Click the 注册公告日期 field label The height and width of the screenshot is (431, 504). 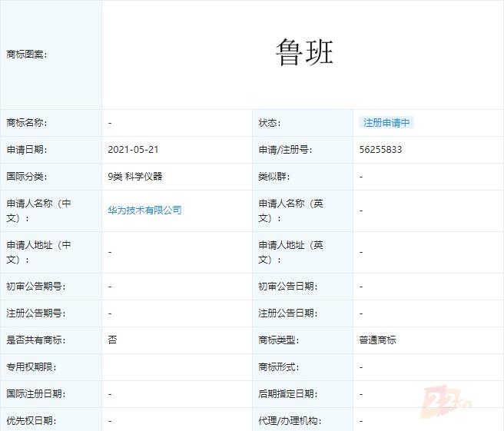point(288,313)
